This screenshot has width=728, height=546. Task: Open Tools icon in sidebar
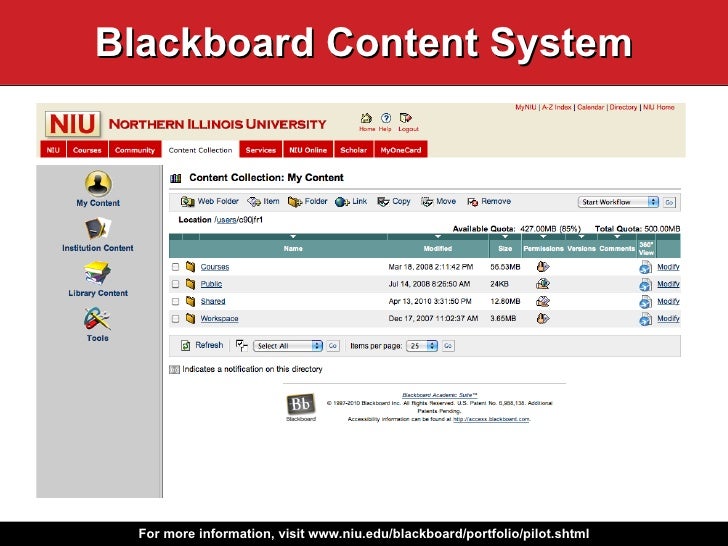click(x=97, y=318)
